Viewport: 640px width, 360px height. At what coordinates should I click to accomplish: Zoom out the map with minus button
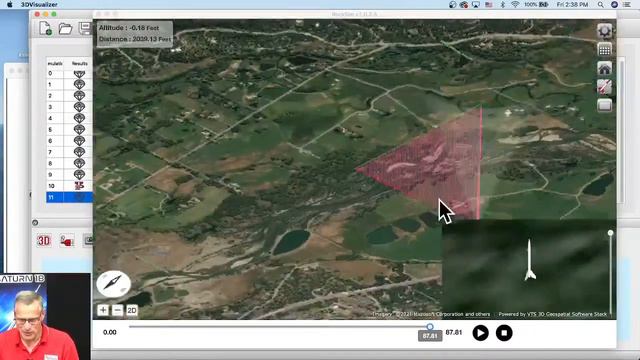pyautogui.click(x=117, y=311)
